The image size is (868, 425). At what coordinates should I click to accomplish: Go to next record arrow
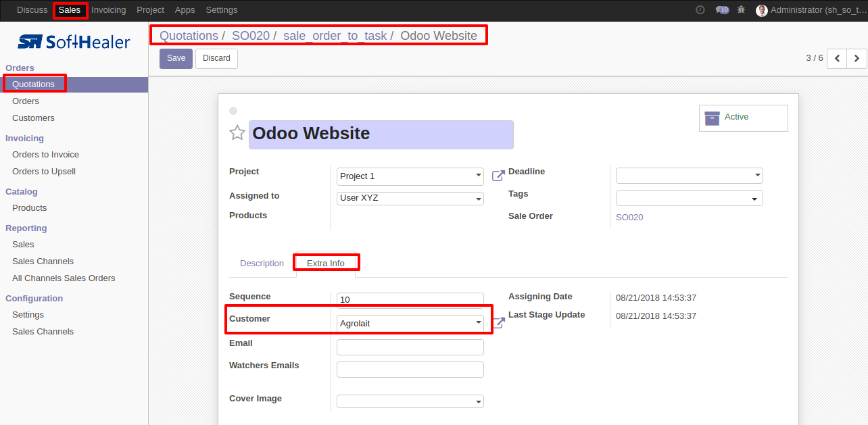point(857,59)
